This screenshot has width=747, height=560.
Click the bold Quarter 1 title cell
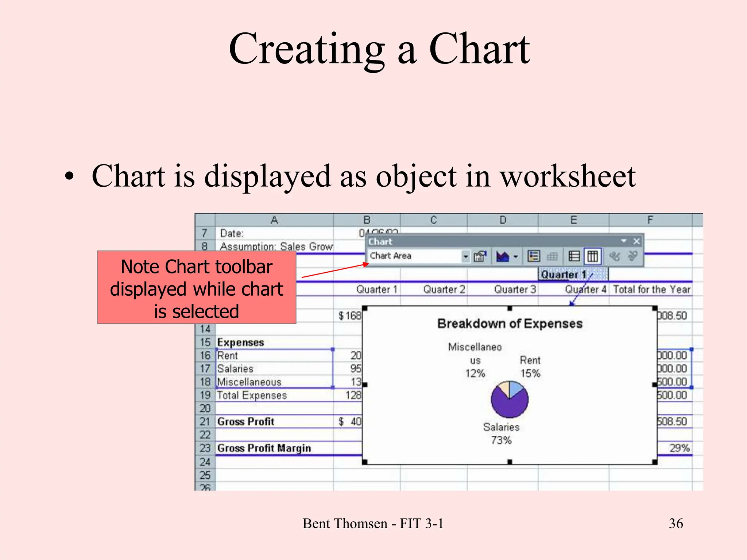pyautogui.click(x=573, y=274)
